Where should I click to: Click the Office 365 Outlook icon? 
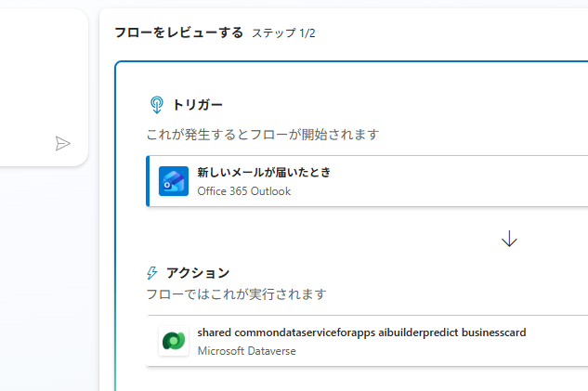pyautogui.click(x=174, y=181)
